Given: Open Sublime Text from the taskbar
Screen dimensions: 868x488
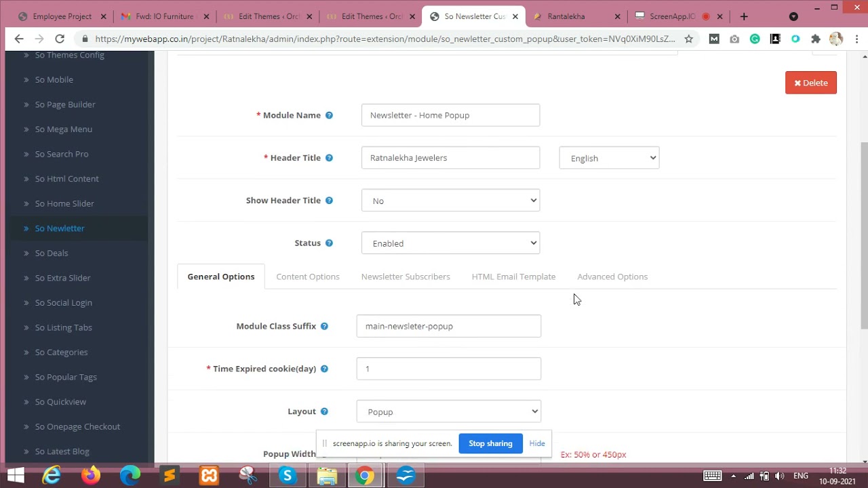Looking at the screenshot, I should [x=170, y=476].
